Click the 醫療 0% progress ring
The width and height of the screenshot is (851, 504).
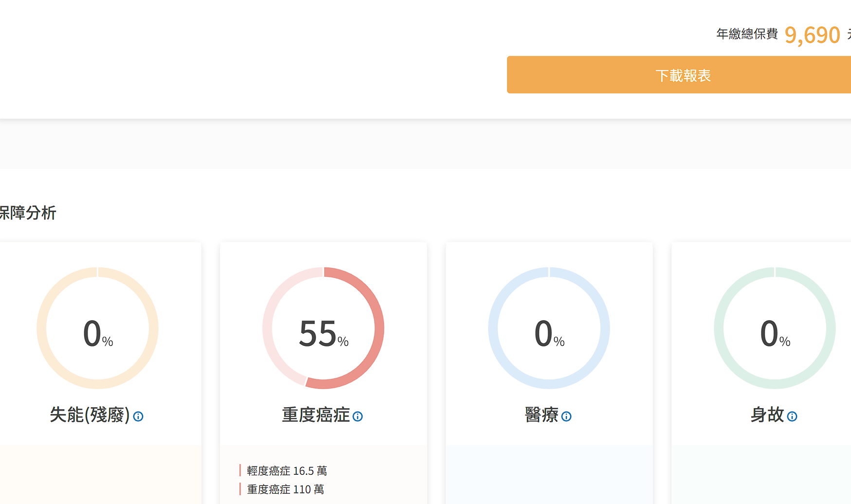549,328
